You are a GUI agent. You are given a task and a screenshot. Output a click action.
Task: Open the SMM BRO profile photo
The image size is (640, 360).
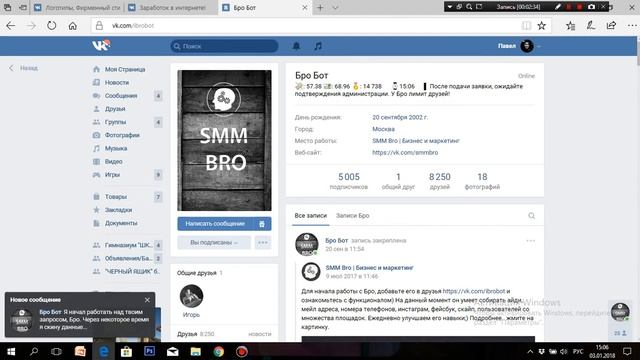pyautogui.click(x=224, y=140)
